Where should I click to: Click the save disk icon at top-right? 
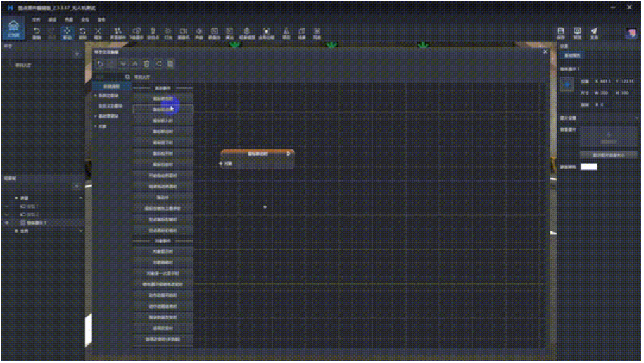point(560,32)
